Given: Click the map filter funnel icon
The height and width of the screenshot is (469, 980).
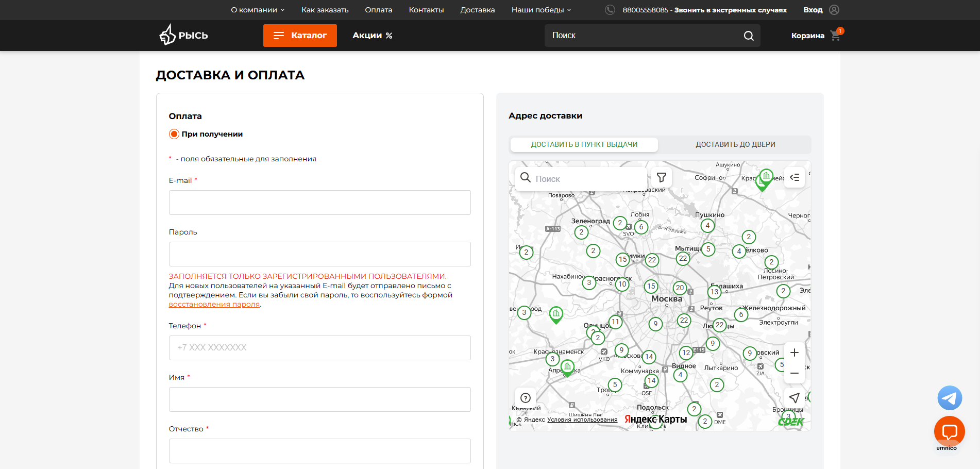Looking at the screenshot, I should (x=662, y=178).
